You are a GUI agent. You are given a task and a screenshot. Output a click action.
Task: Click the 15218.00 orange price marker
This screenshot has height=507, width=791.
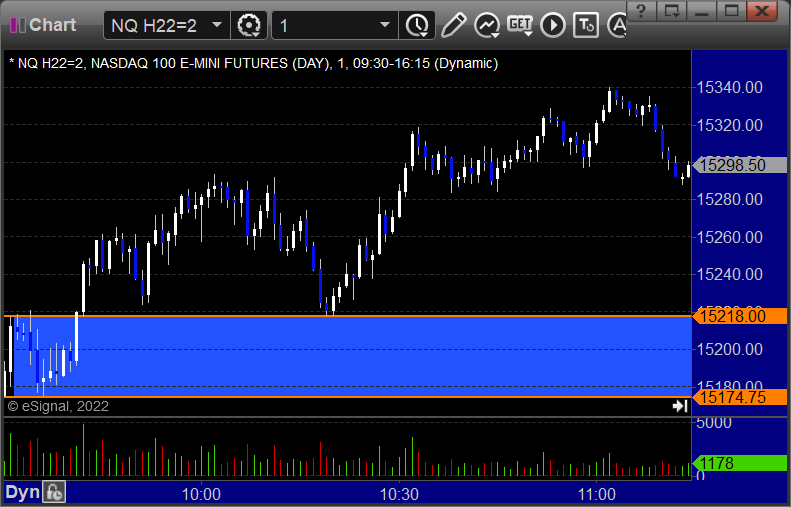(x=740, y=316)
